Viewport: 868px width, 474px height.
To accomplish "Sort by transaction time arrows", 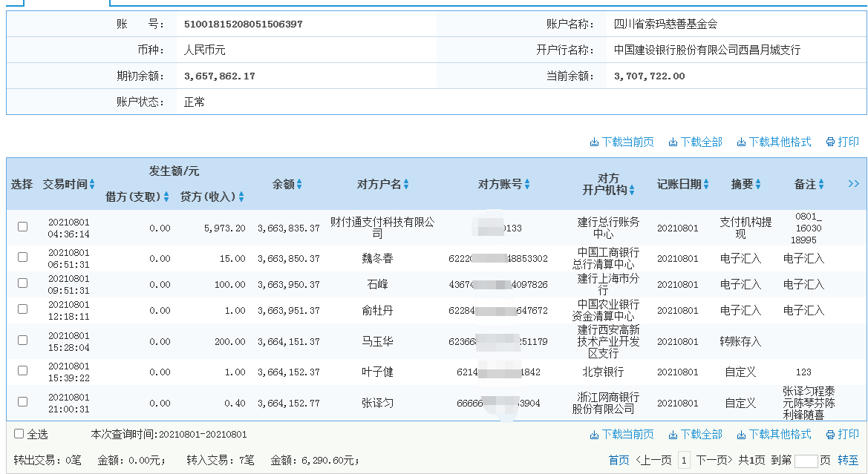I will point(92,185).
